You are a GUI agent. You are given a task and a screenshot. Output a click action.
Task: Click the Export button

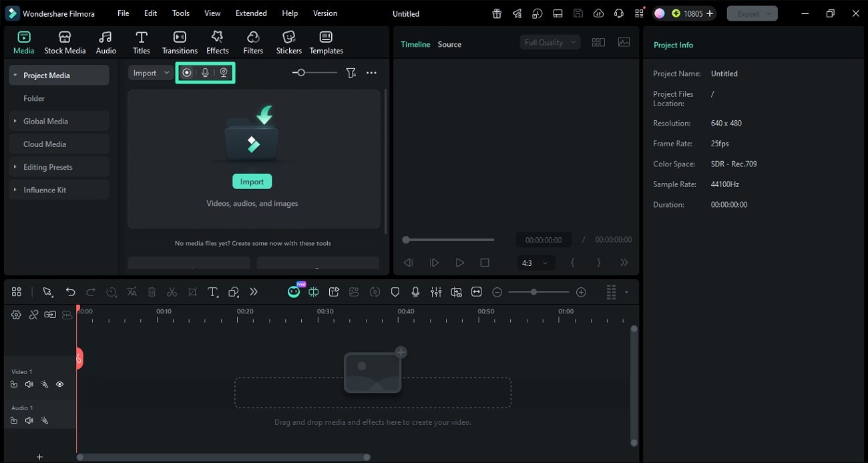[752, 13]
